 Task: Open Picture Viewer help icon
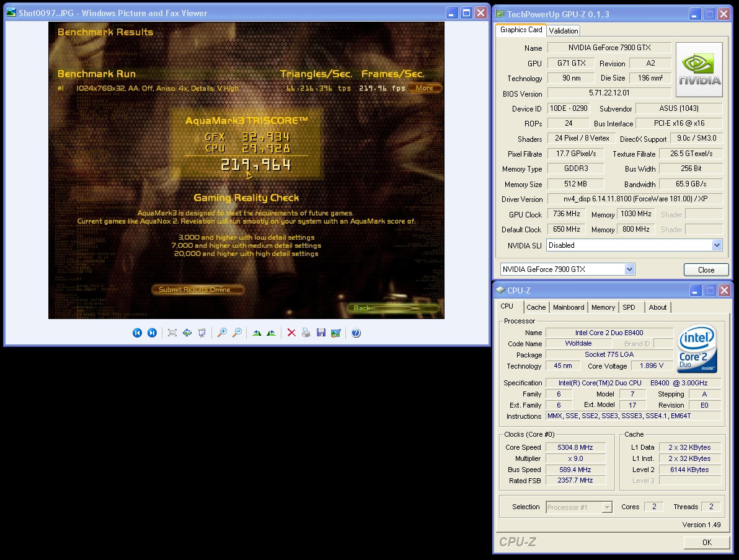point(356,333)
